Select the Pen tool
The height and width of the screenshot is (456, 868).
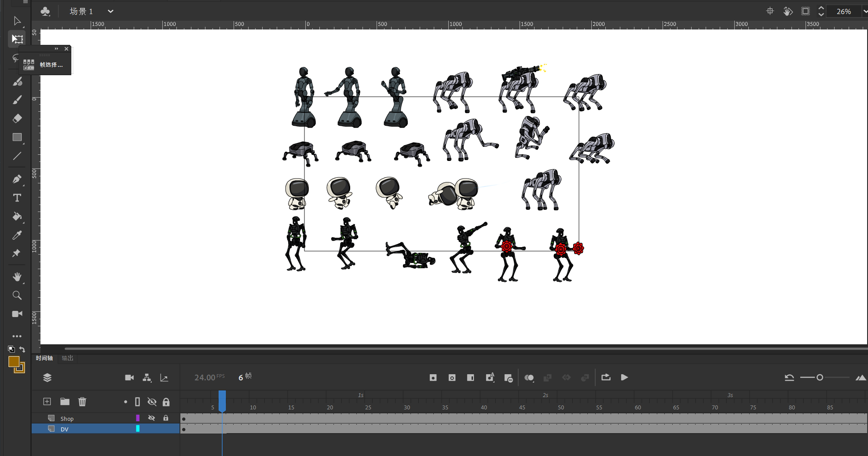17,179
